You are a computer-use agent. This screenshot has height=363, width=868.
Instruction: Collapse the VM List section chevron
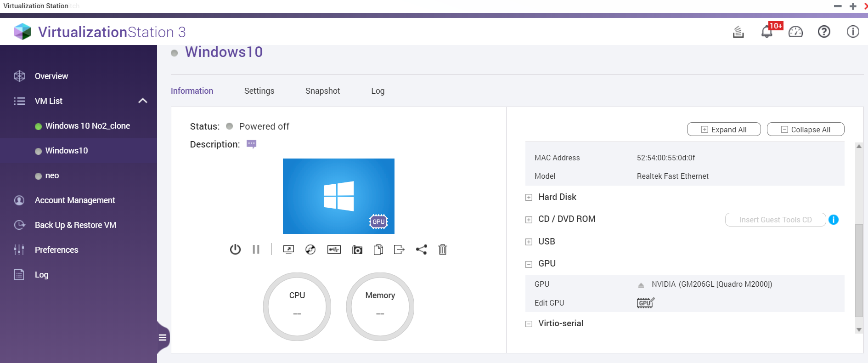tap(143, 101)
